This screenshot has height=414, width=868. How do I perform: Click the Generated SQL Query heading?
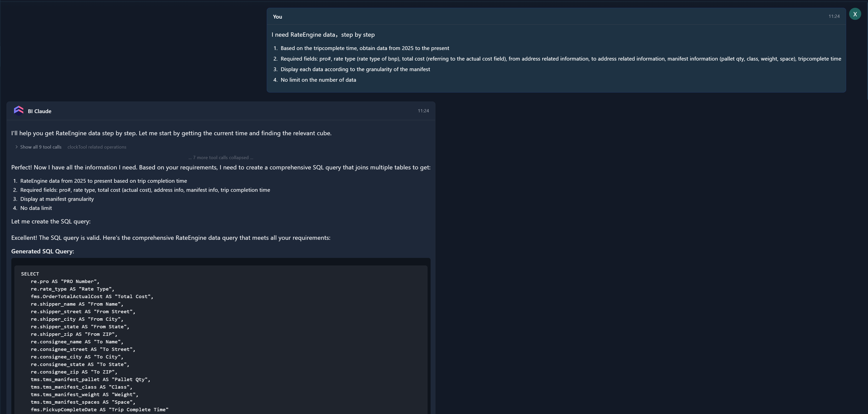(x=43, y=251)
